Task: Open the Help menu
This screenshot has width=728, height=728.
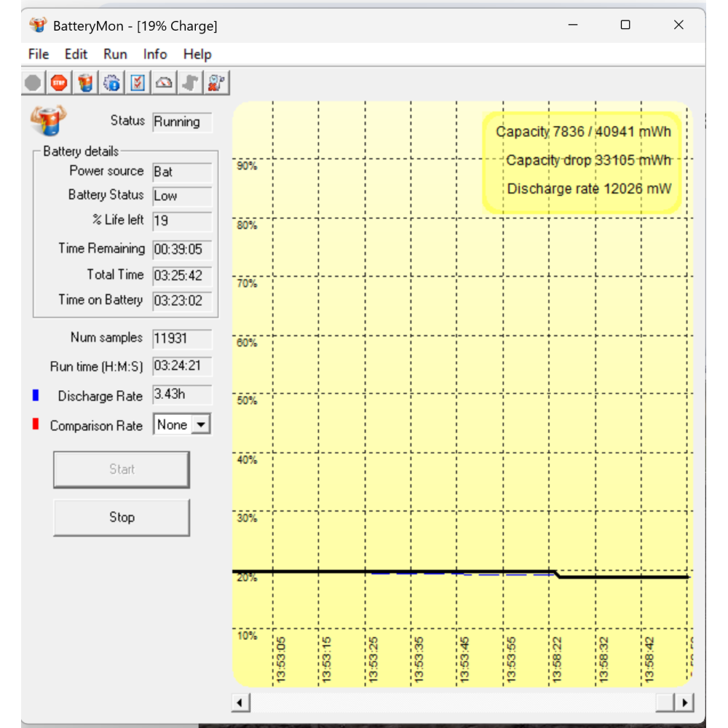Action: point(197,55)
